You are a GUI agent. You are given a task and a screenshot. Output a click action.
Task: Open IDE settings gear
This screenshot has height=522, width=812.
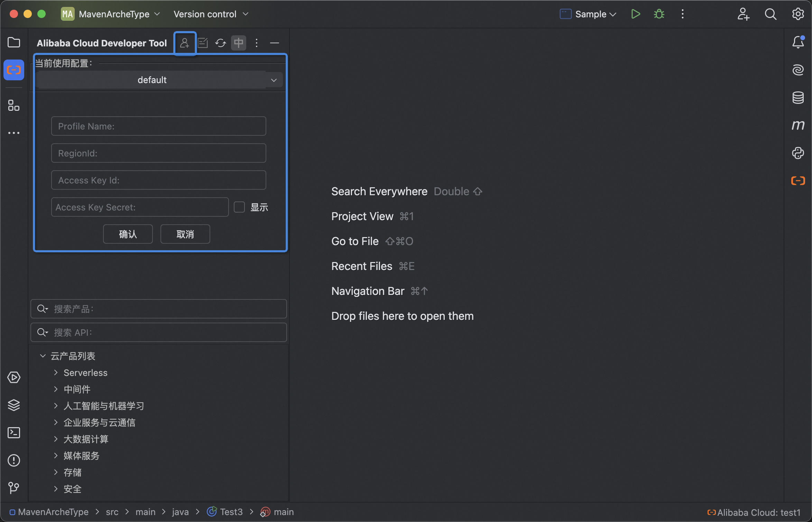[798, 14]
